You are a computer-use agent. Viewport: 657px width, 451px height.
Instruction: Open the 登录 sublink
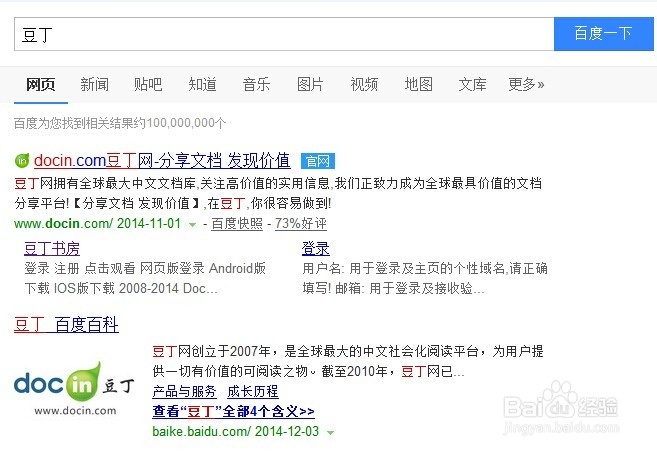click(316, 249)
